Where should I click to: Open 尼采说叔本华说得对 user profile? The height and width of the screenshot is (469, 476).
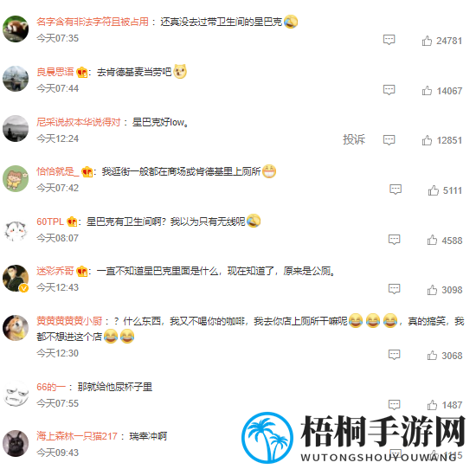coord(78,122)
